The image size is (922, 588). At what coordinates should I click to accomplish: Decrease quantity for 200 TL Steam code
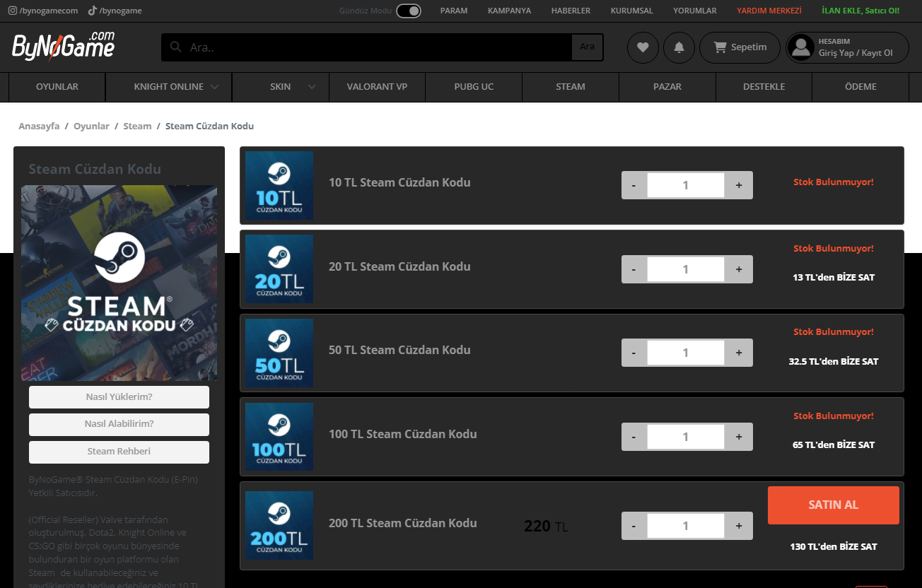pos(634,526)
